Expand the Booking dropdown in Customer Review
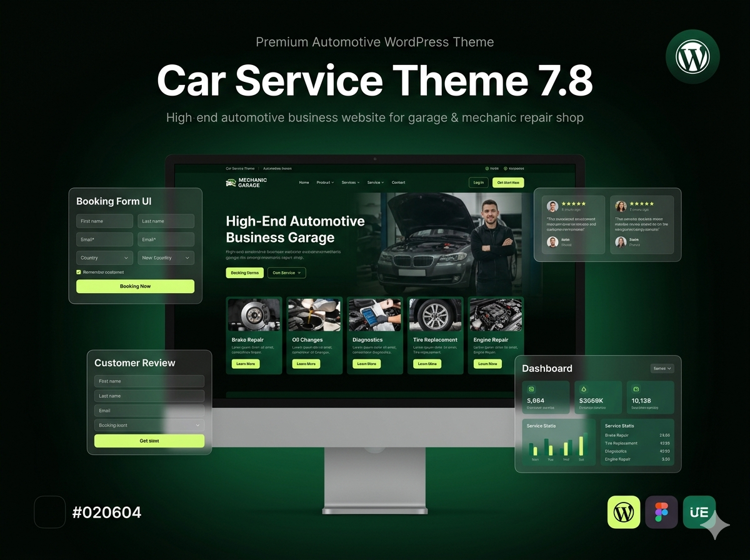 (149, 425)
